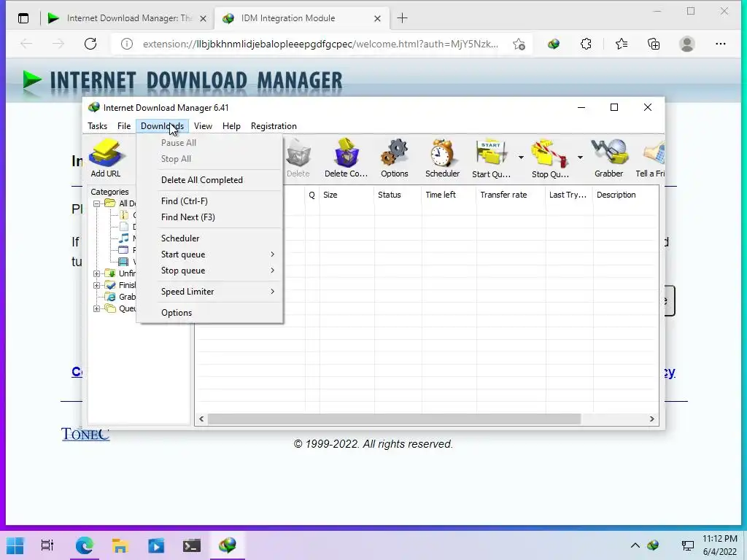Expand the Finished category node

coord(96,285)
